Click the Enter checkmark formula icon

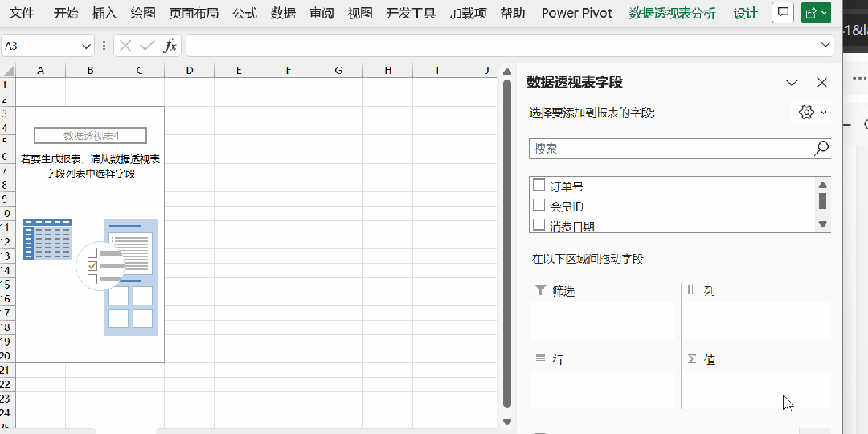tap(147, 46)
